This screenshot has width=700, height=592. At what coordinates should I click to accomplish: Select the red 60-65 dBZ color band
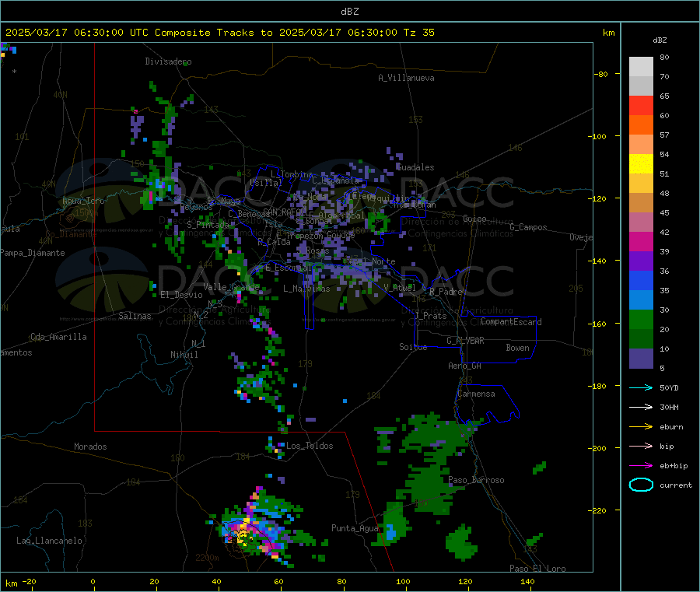[641, 105]
